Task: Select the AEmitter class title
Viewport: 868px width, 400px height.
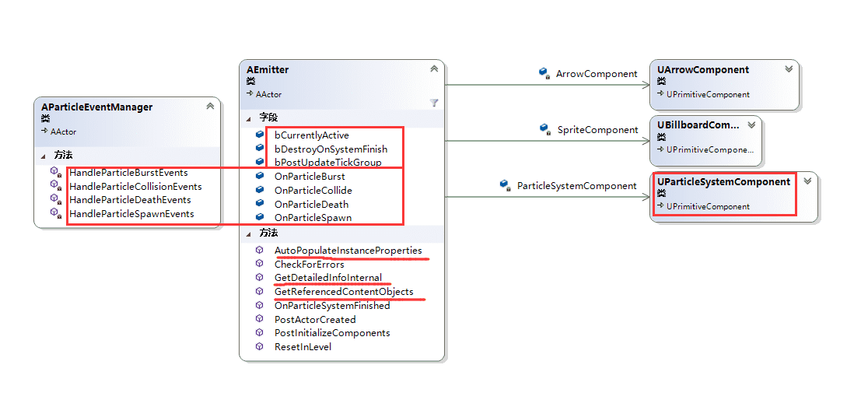Action: point(268,70)
